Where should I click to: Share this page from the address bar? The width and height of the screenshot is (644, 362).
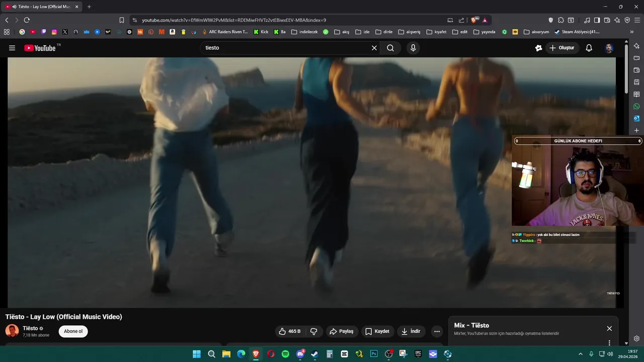(x=461, y=20)
